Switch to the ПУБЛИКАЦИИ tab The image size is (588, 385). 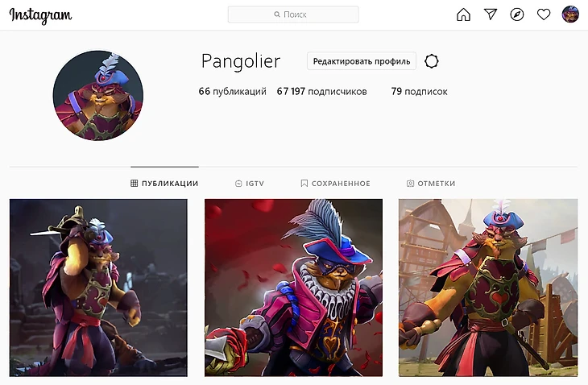click(x=164, y=184)
